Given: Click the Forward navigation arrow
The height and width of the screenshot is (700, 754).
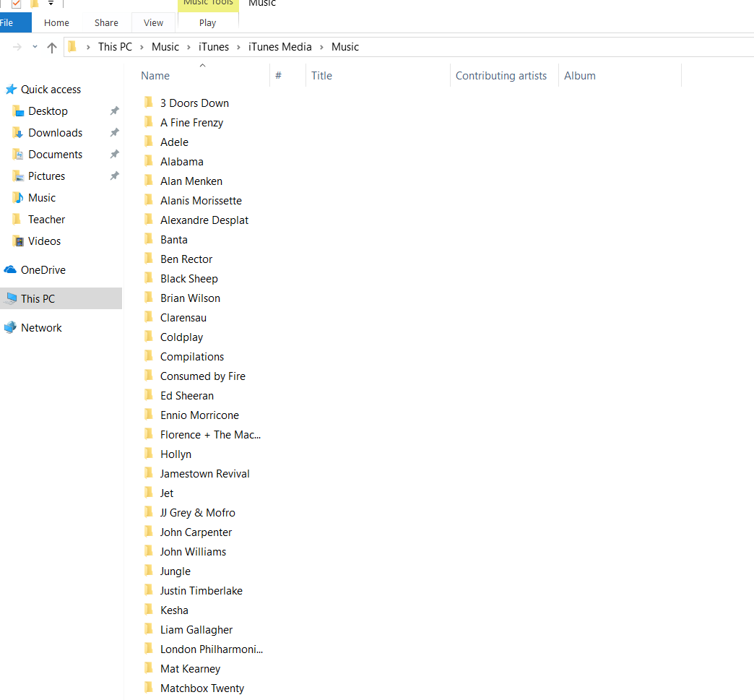Looking at the screenshot, I should click(x=17, y=47).
